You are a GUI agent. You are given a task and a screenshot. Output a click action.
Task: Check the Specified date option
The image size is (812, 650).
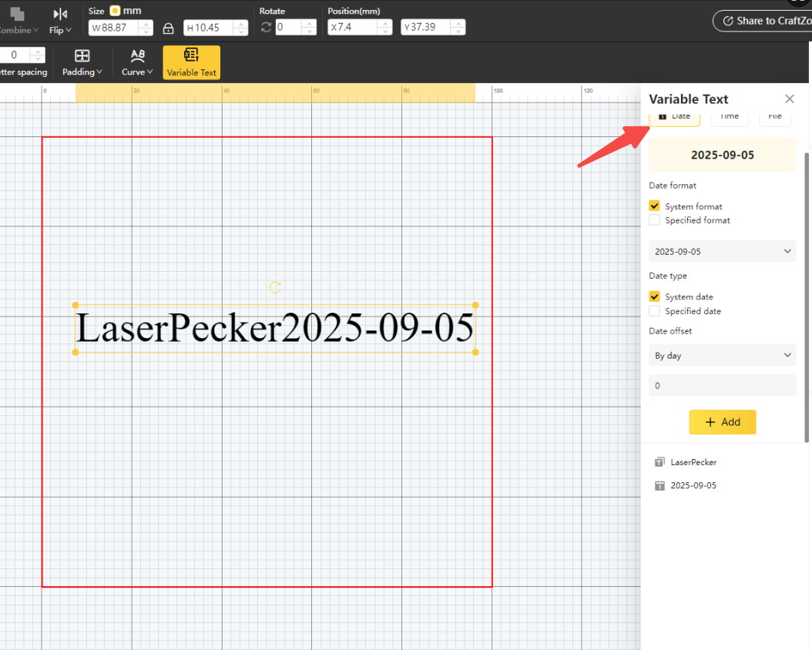(x=655, y=310)
